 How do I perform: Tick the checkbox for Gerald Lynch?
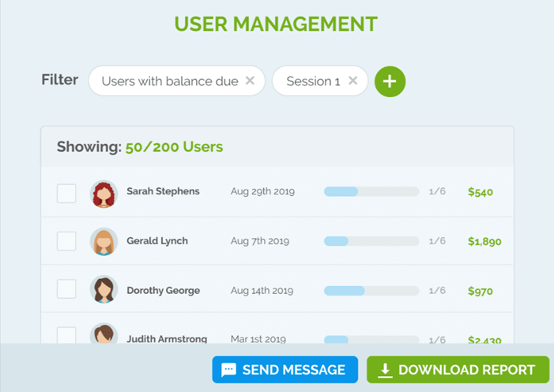click(66, 242)
